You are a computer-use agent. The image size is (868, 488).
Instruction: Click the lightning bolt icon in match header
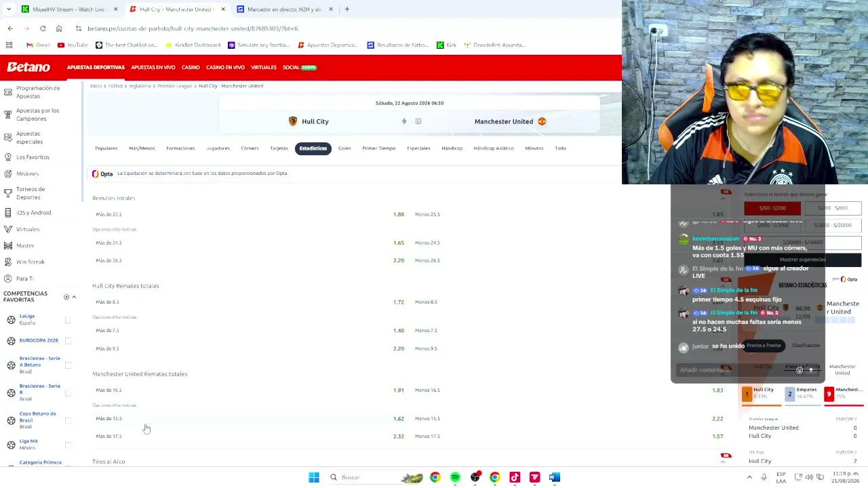[404, 121]
